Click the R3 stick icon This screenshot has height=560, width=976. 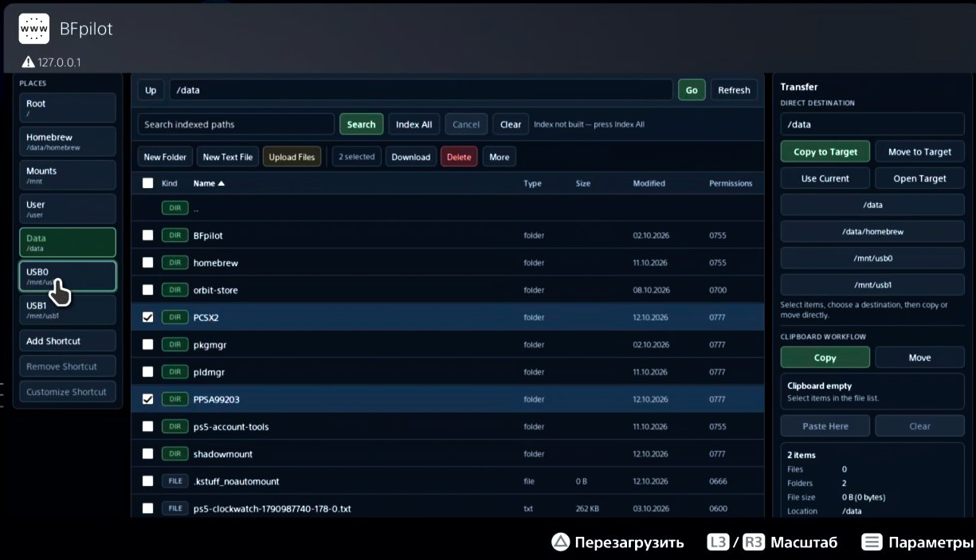[x=753, y=542]
